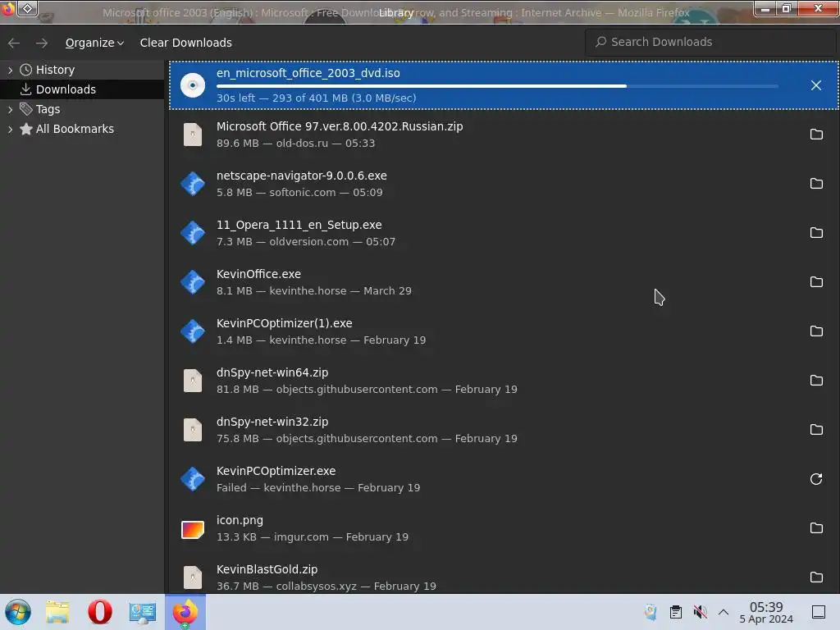This screenshot has width=840, height=630.
Task: Open folder for dnSpy-net-win32.zip
Action: click(x=816, y=430)
